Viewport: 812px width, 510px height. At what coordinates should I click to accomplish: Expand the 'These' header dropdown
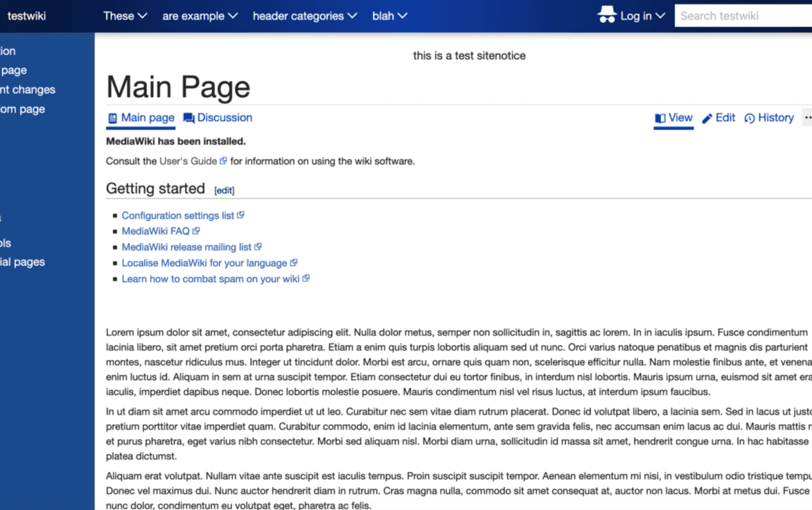pos(125,16)
